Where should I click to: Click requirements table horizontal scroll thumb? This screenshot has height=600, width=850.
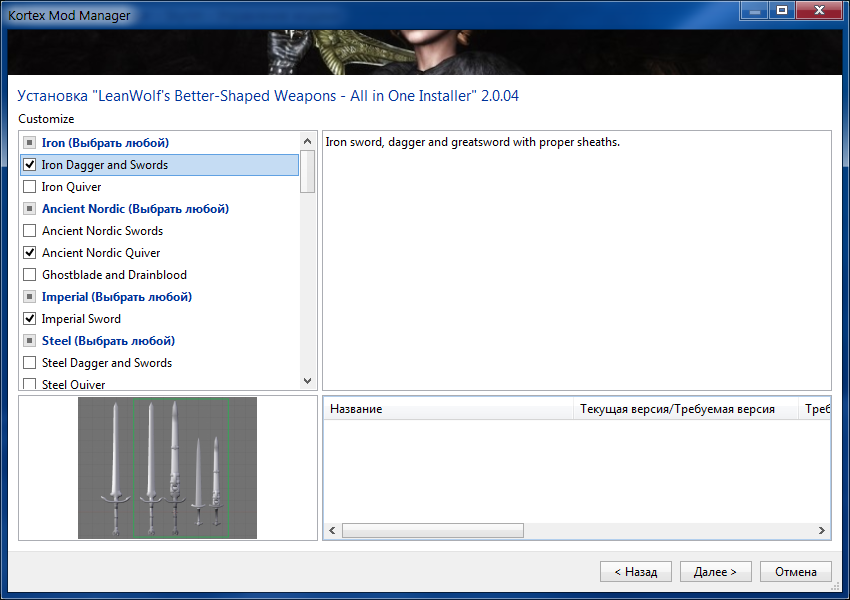tap(433, 531)
